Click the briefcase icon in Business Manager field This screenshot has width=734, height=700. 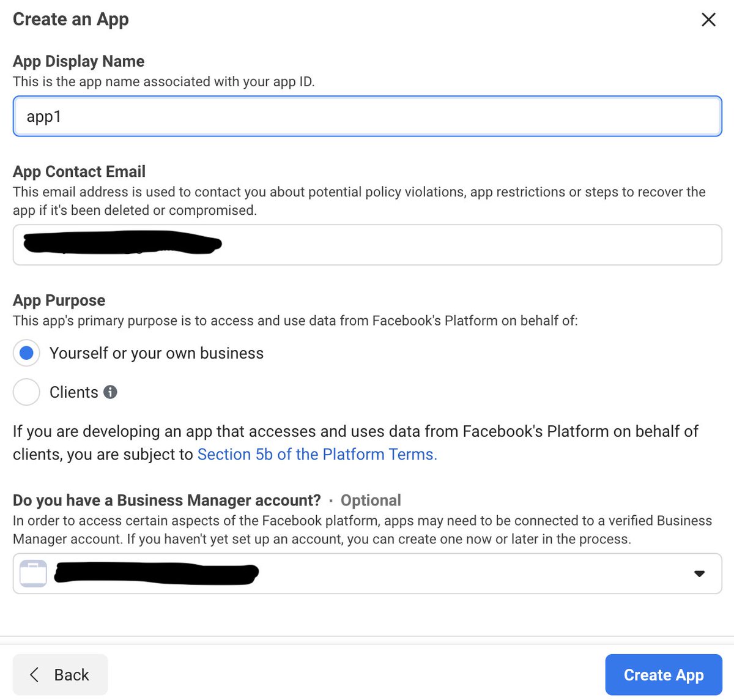[x=34, y=573]
